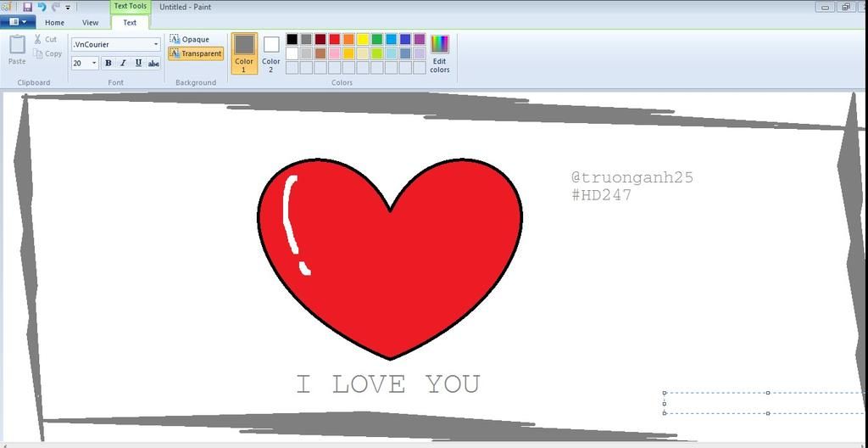Switch to the View tab
868x448 pixels.
(x=90, y=23)
